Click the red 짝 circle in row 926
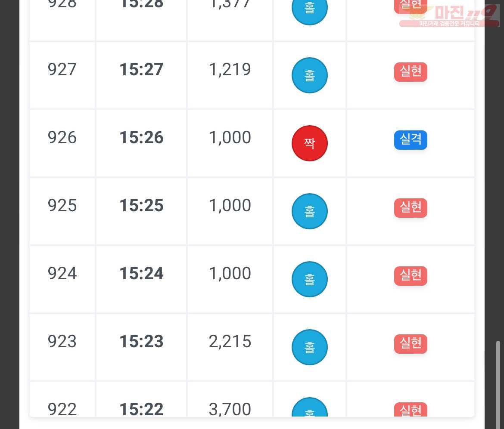 pyautogui.click(x=310, y=143)
